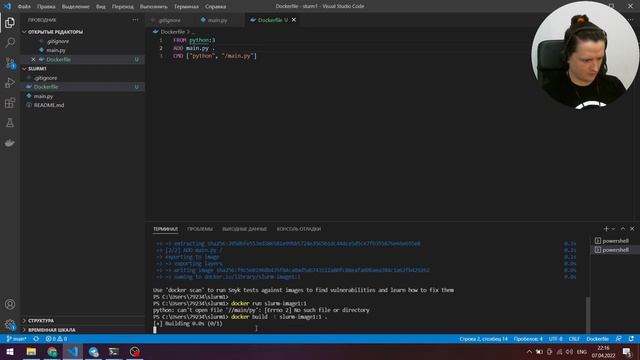Open the Docker view in activity bar
The width and height of the screenshot is (640, 360).
pos(10,143)
